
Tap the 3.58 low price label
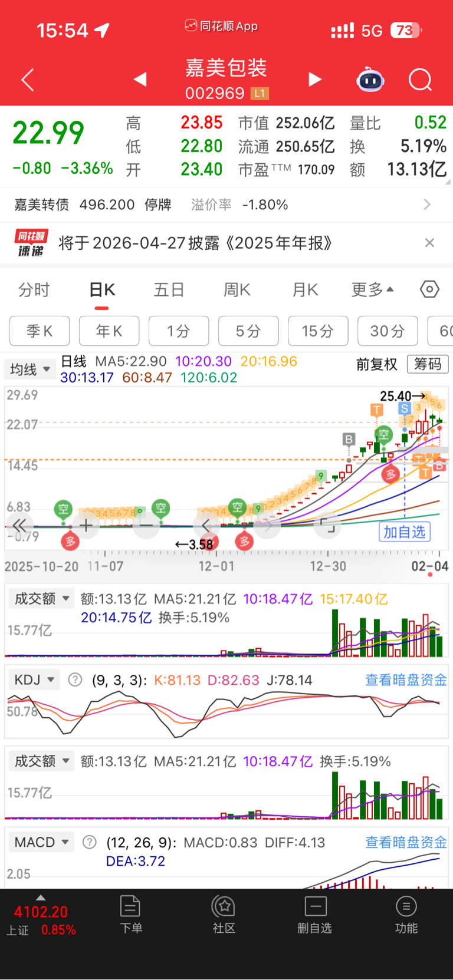coord(201,544)
